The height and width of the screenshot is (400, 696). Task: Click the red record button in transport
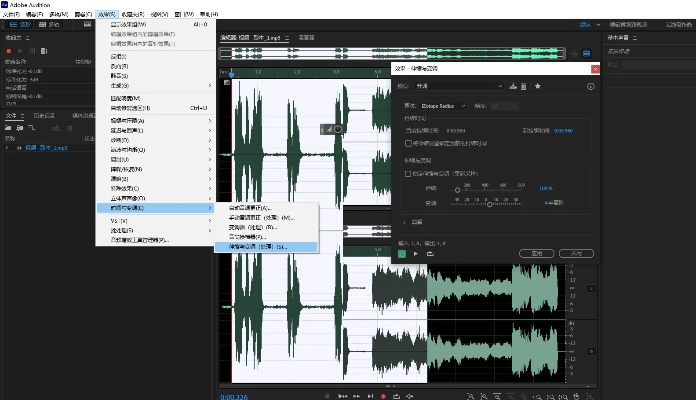coord(383,396)
